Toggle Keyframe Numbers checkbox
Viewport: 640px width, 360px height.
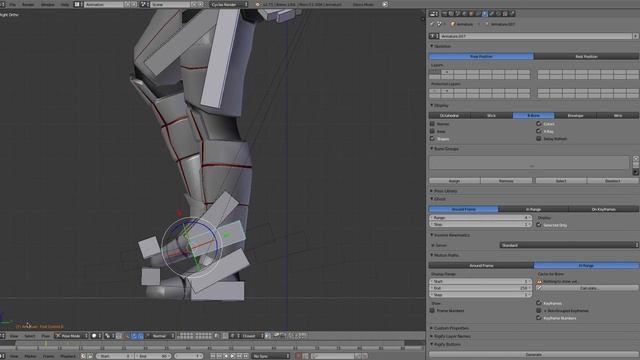point(539,318)
